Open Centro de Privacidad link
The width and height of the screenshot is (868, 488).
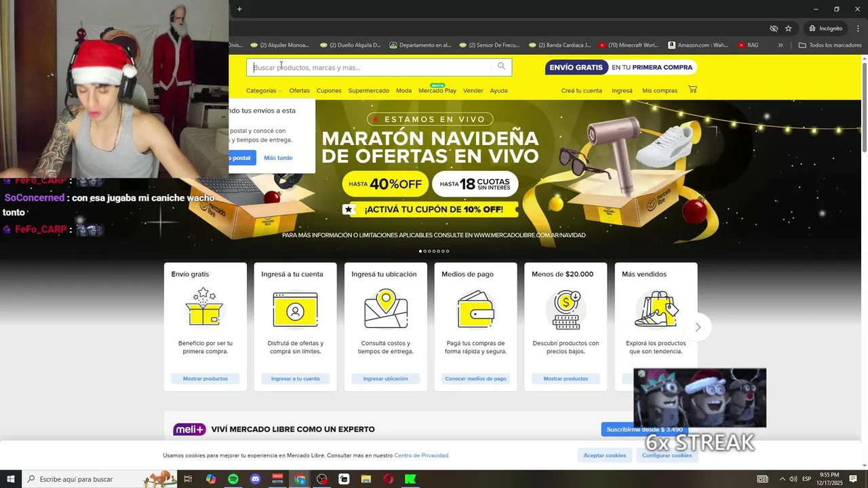click(422, 455)
